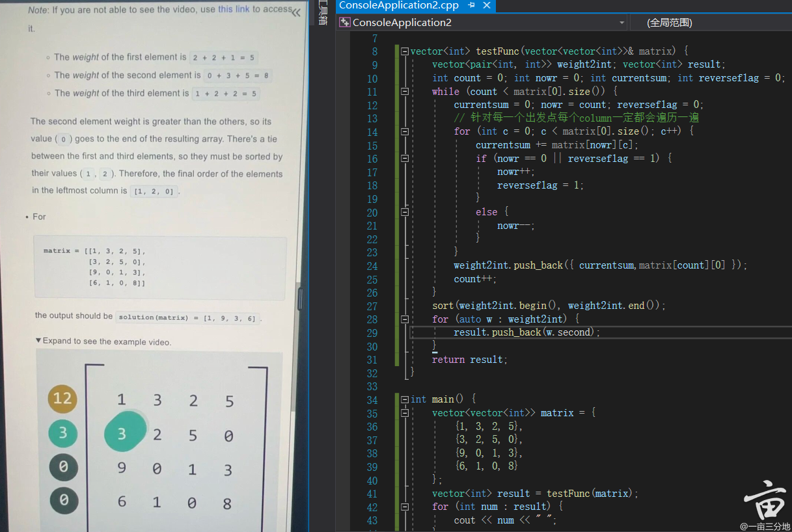Click line number 41 in the gutter
Image resolution: width=792 pixels, height=532 pixels.
(372, 494)
